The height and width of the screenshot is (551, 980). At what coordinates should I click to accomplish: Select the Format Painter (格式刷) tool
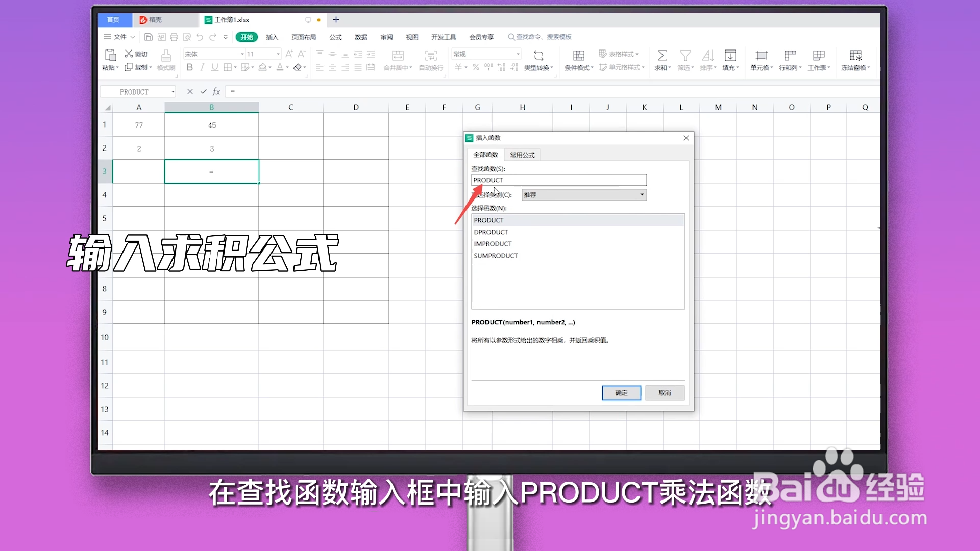(x=166, y=60)
